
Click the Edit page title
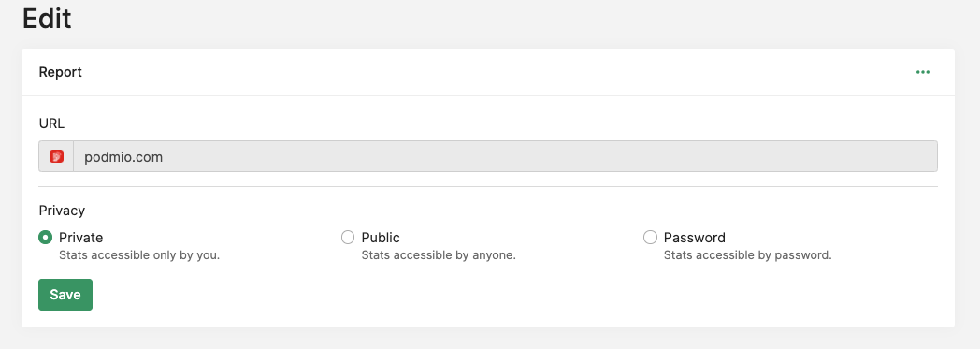click(47, 19)
